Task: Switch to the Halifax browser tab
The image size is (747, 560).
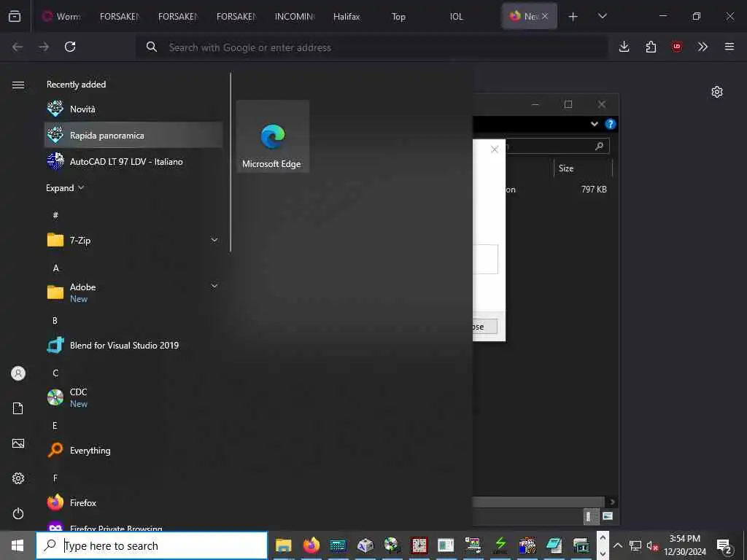Action: [347, 16]
